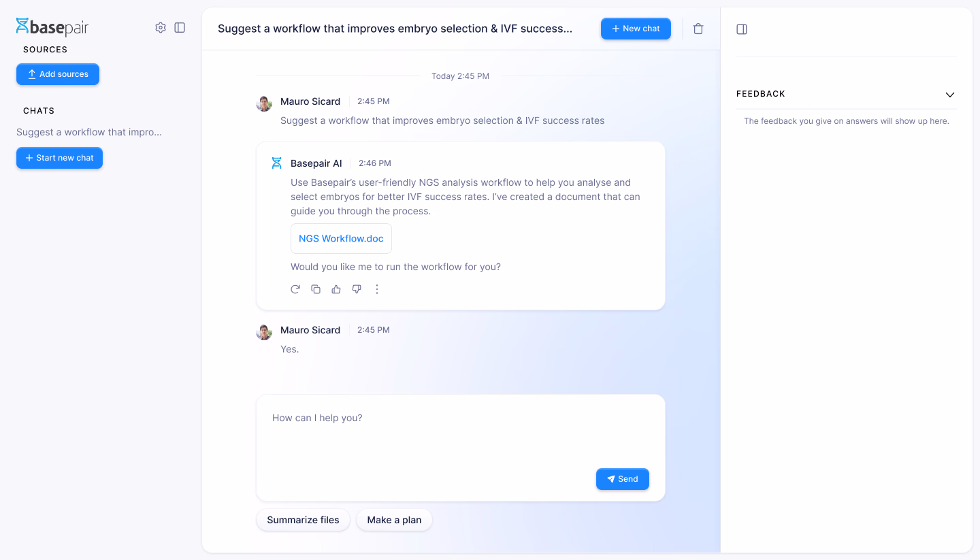Click the Add sources button
980x560 pixels.
pyautogui.click(x=58, y=74)
